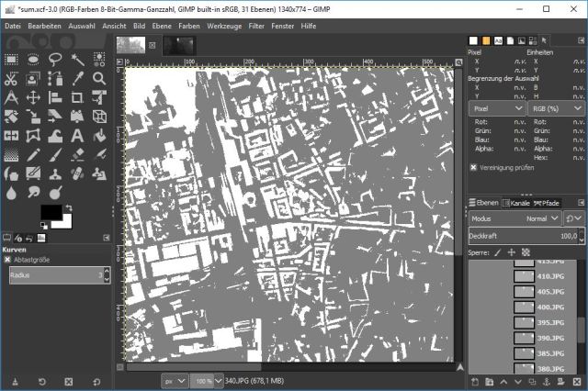Image resolution: width=588 pixels, height=391 pixels.
Task: Select the Zoom magnifier tool
Action: [x=99, y=79]
